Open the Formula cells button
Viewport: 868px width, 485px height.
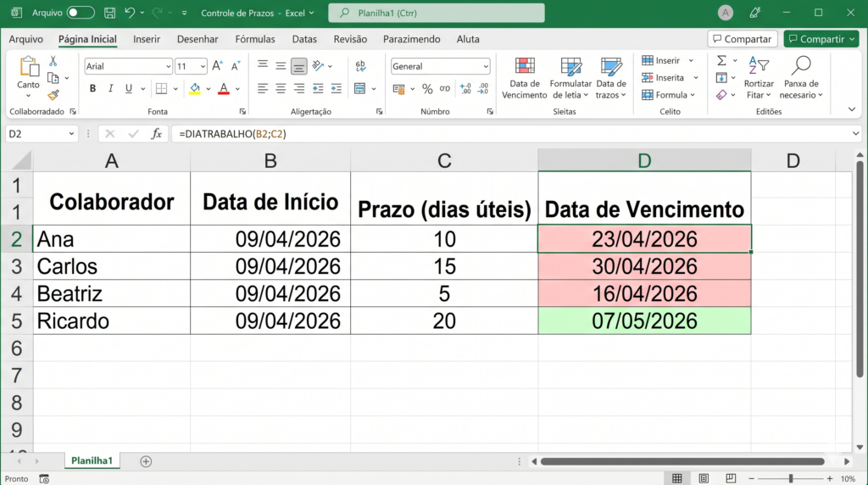tap(668, 95)
